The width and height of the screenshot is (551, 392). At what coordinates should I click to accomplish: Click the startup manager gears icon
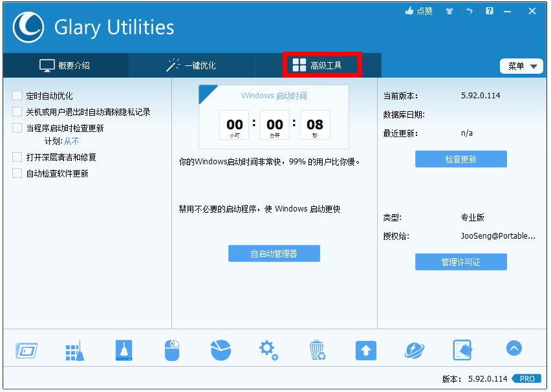point(269,349)
